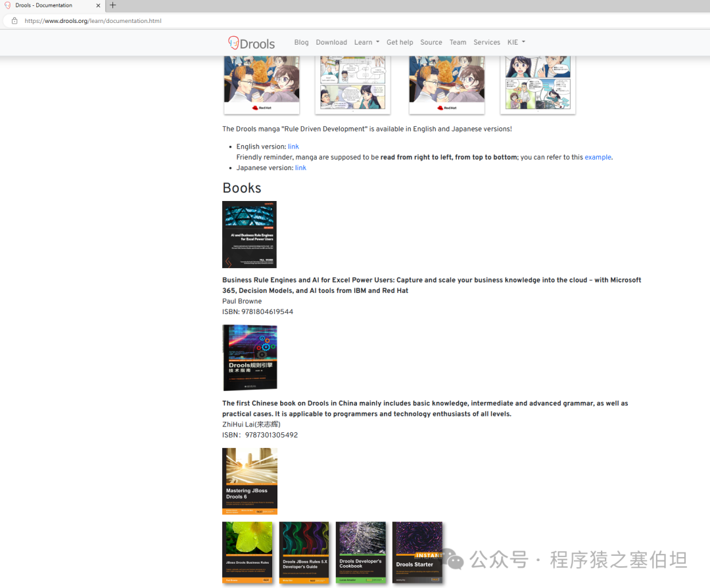
Task: Close the Drools Documentation tab
Action: [98, 5]
